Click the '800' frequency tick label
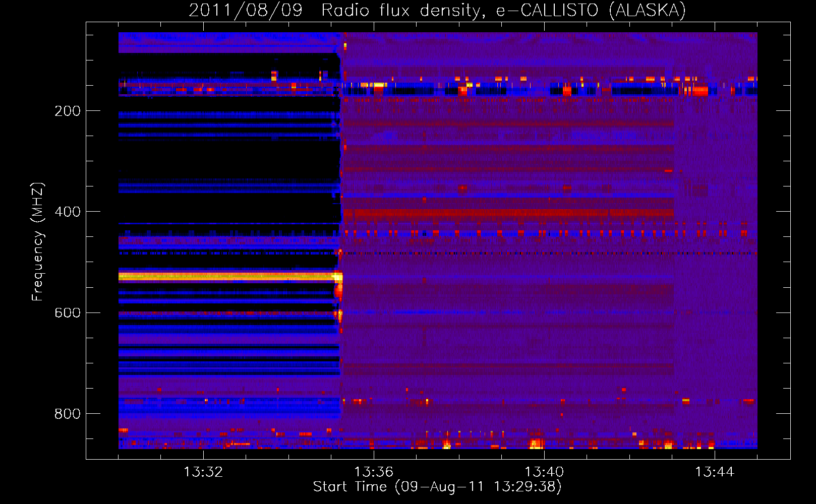Viewport: 816px width, 504px height. point(68,414)
